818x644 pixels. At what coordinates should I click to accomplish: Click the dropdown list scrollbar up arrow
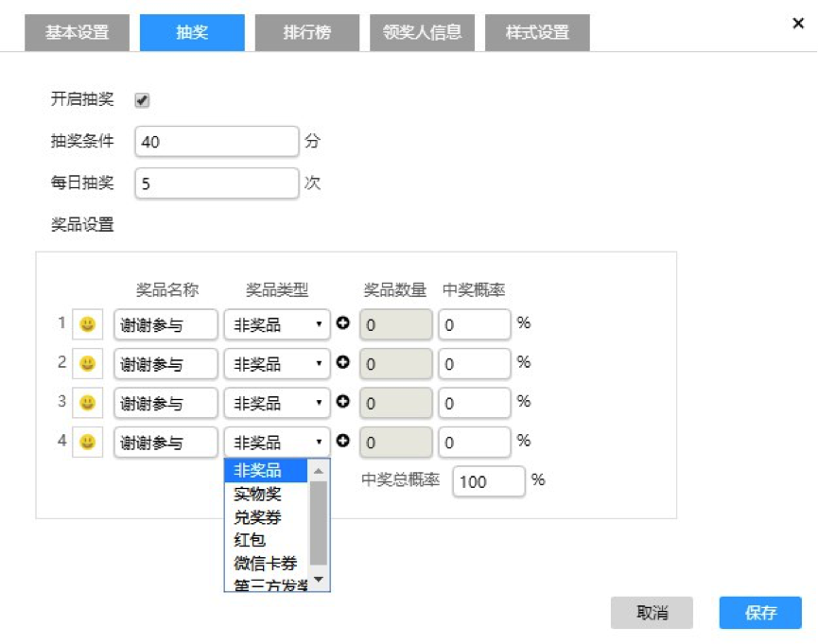[319, 471]
